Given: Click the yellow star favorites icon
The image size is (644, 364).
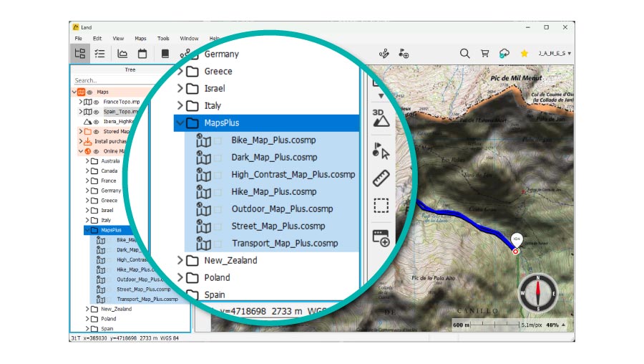Looking at the screenshot, I should pos(524,54).
